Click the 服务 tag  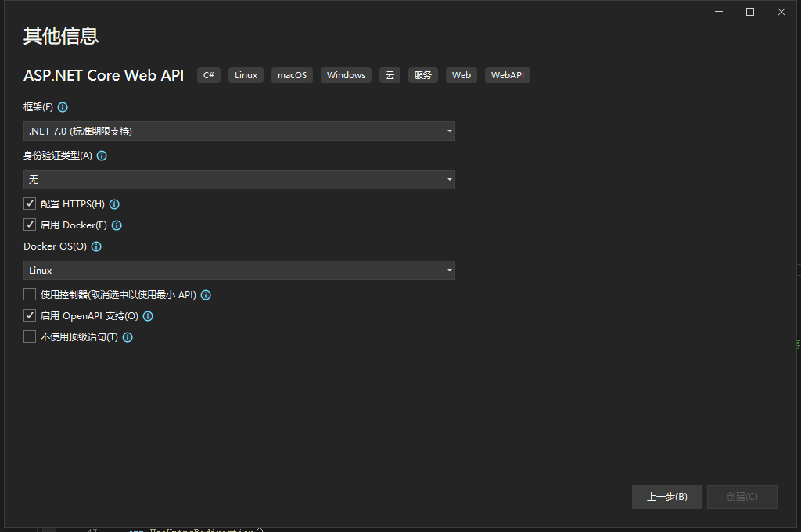423,75
